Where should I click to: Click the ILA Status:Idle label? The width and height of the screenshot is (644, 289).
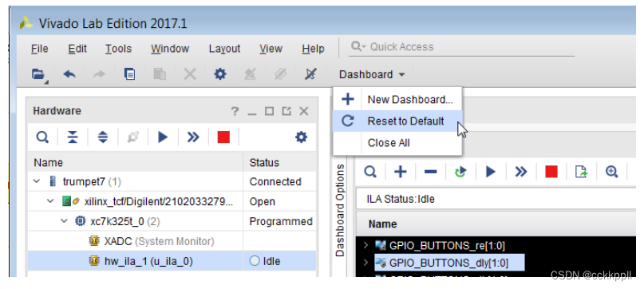pyautogui.click(x=401, y=200)
